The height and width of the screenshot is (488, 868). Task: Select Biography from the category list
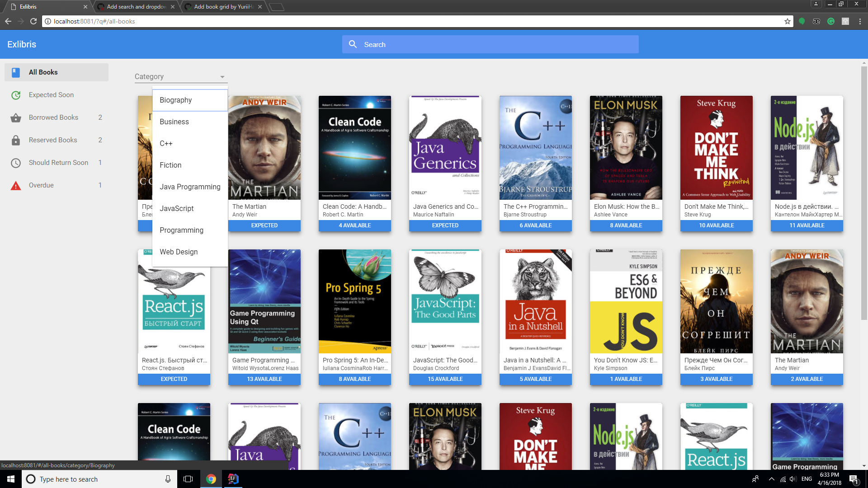(x=190, y=100)
